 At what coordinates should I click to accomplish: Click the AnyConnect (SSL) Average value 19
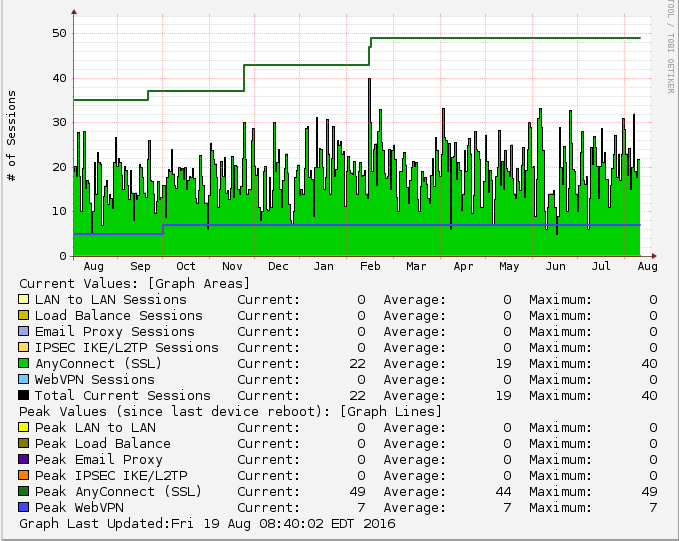[504, 364]
